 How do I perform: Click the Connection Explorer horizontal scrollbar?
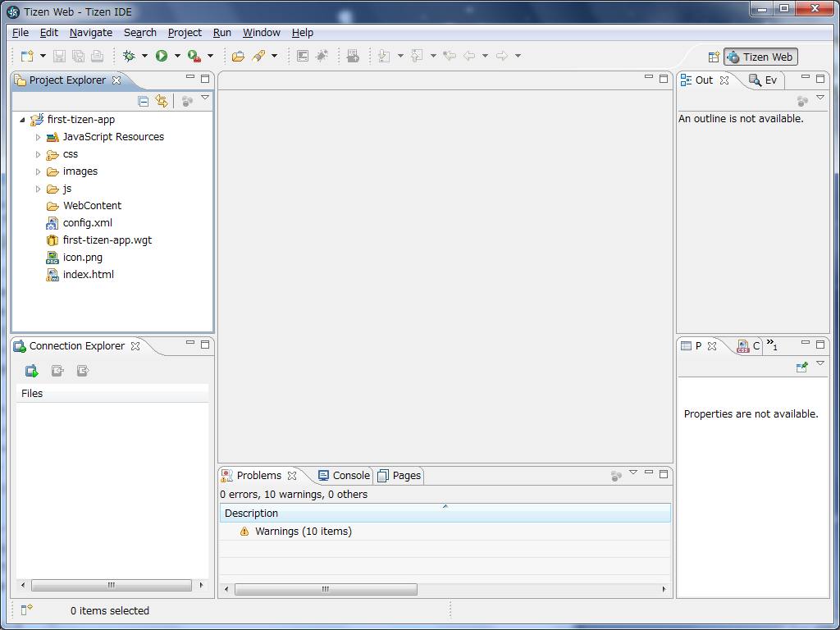click(112, 586)
